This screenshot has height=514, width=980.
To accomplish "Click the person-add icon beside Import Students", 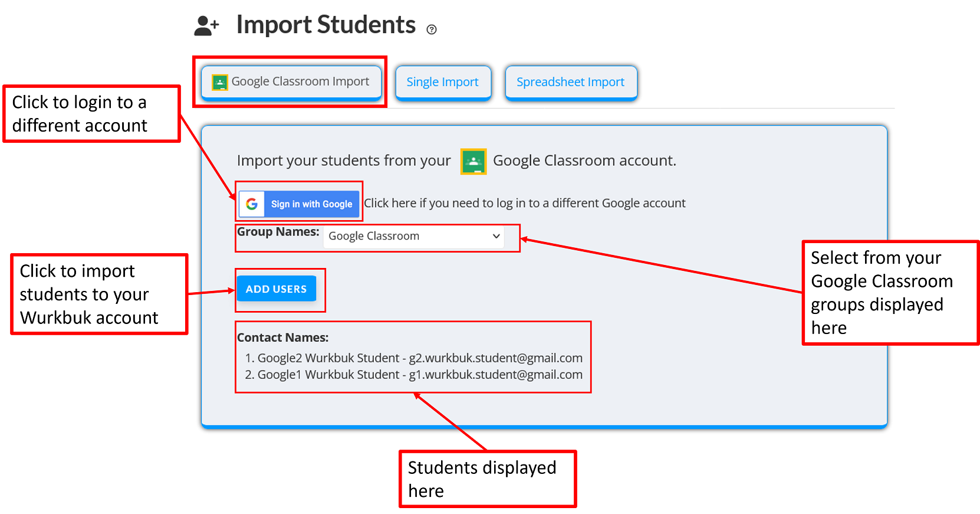I will 205,25.
